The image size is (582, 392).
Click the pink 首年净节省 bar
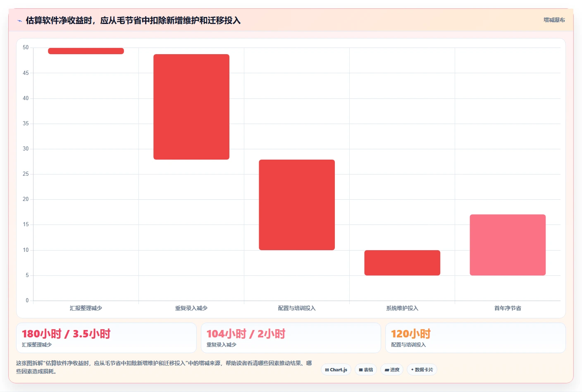coord(508,245)
